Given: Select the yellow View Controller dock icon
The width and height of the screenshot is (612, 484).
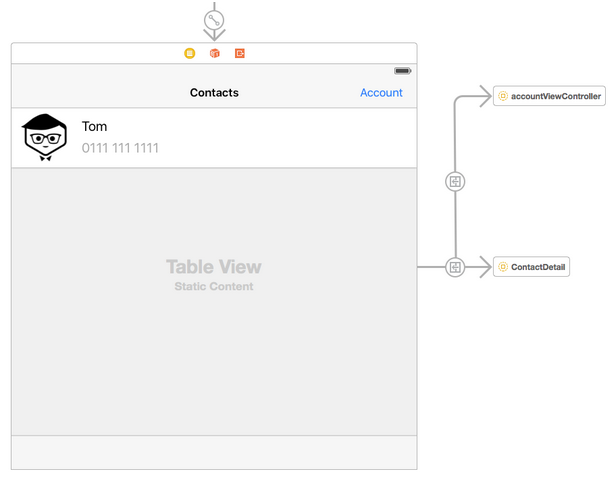Looking at the screenshot, I should pos(189,53).
